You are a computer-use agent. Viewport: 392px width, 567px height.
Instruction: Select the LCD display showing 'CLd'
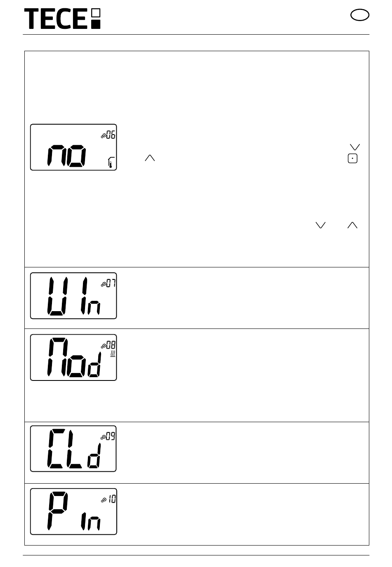[x=73, y=449]
